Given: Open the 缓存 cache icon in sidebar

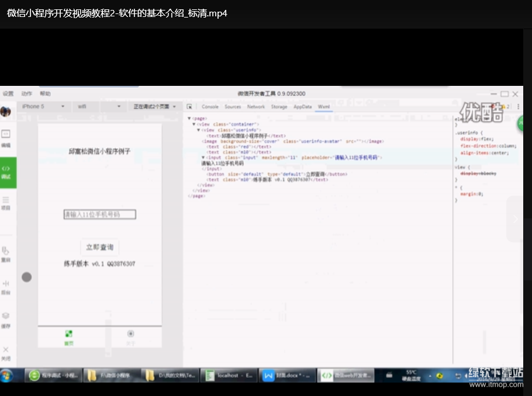Looking at the screenshot, I should pos(6,320).
